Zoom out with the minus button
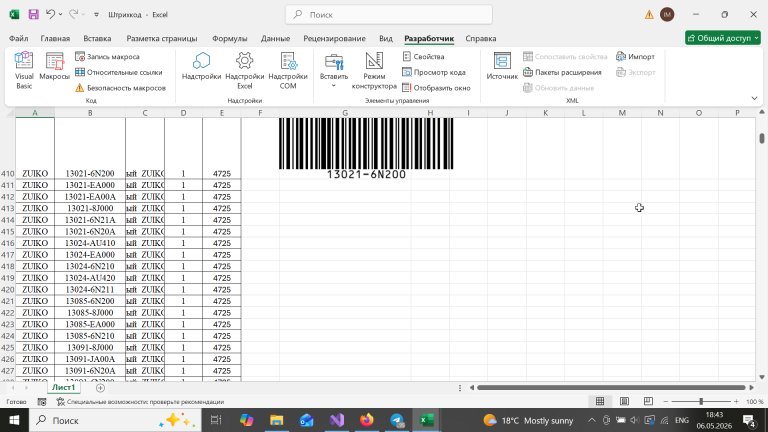The width and height of the screenshot is (768, 432). tap(666, 402)
